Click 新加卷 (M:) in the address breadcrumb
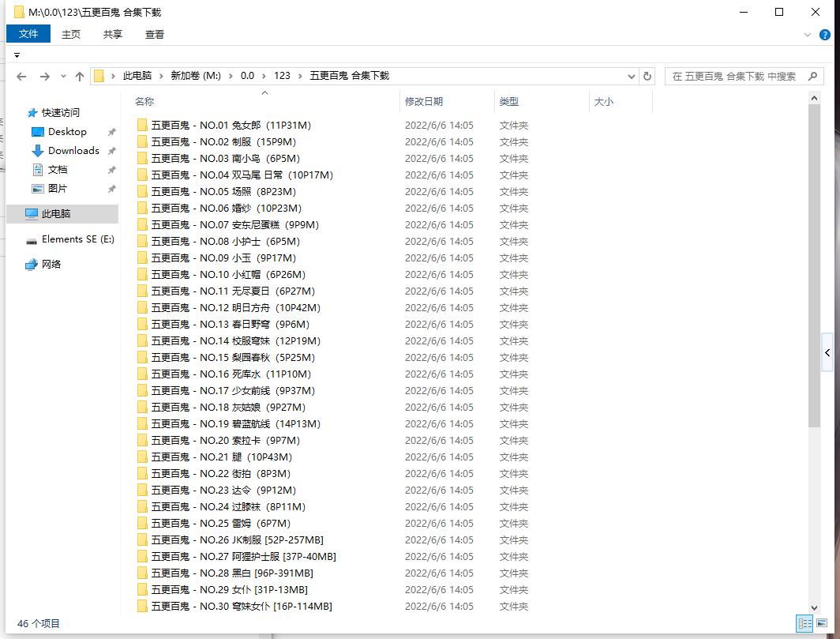Image resolution: width=840 pixels, height=639 pixels. pyautogui.click(x=196, y=76)
